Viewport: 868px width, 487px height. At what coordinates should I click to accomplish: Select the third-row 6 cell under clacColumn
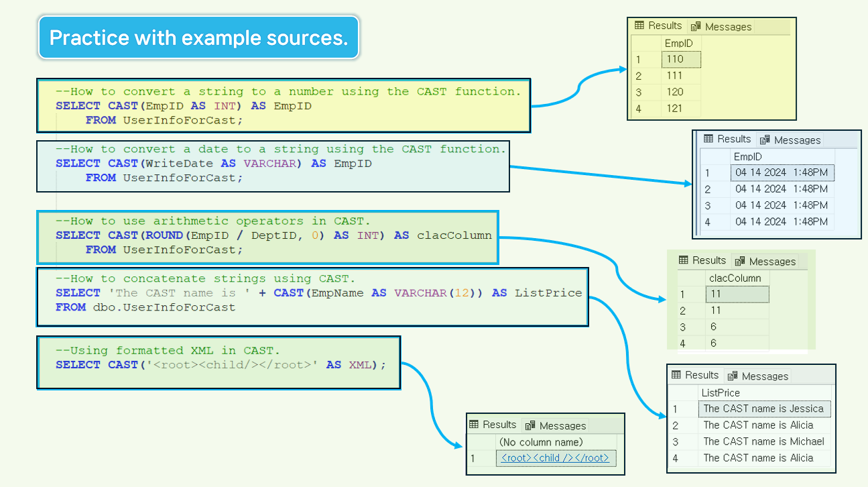tap(737, 327)
